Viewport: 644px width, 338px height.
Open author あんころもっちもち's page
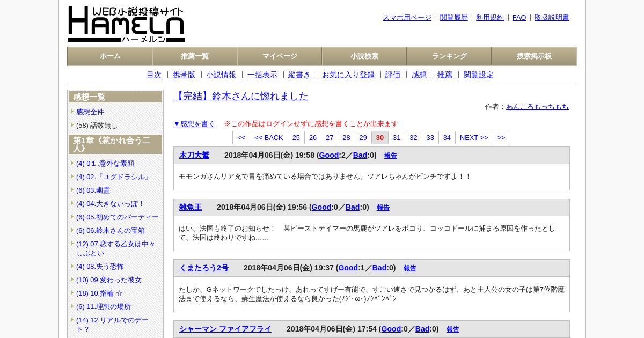click(537, 107)
